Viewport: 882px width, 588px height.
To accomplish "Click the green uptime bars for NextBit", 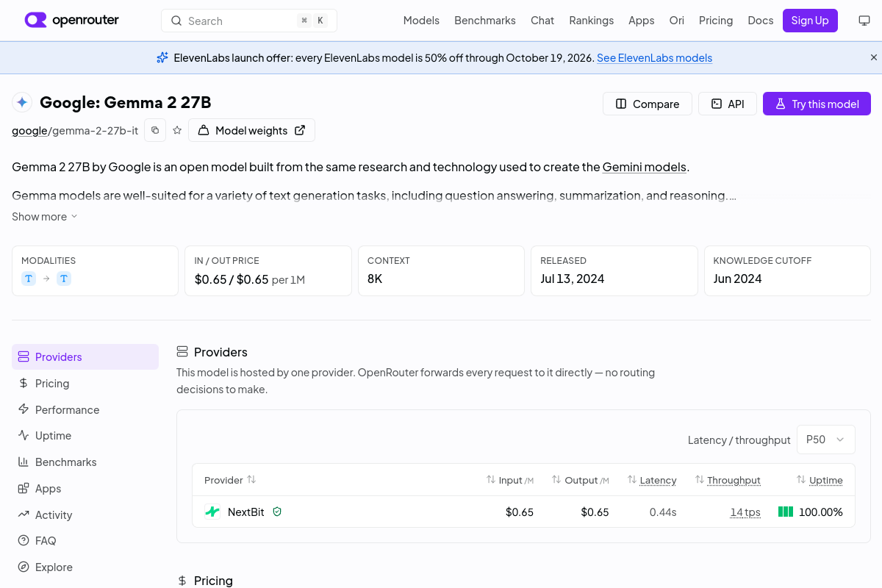I will (786, 512).
